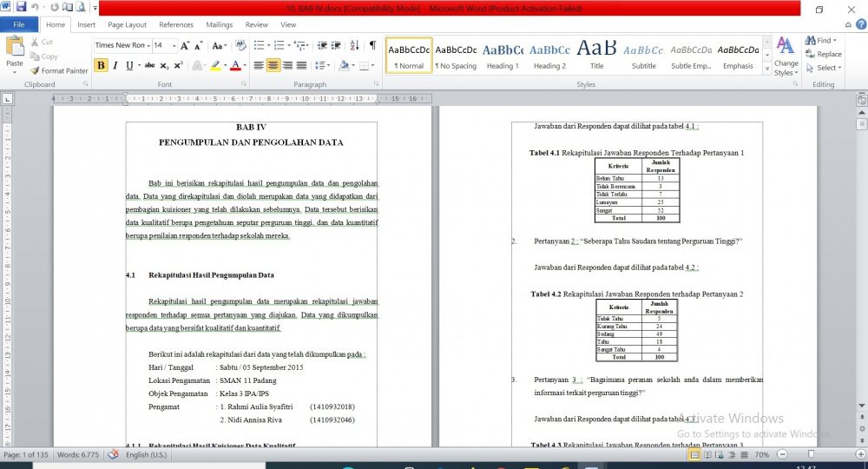Grow the font size

185,45
